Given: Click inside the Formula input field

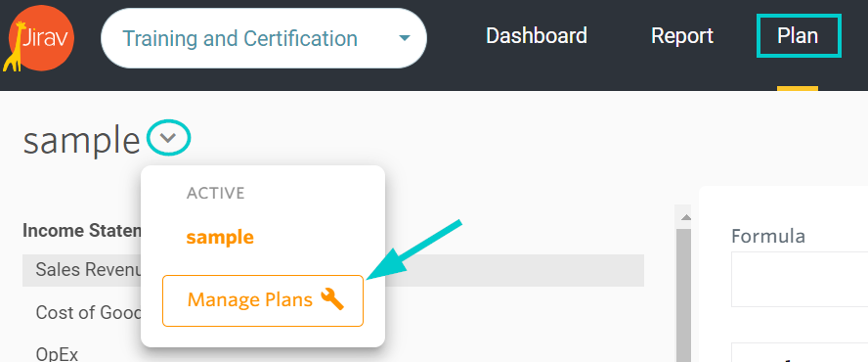Looking at the screenshot, I should click(x=800, y=279).
